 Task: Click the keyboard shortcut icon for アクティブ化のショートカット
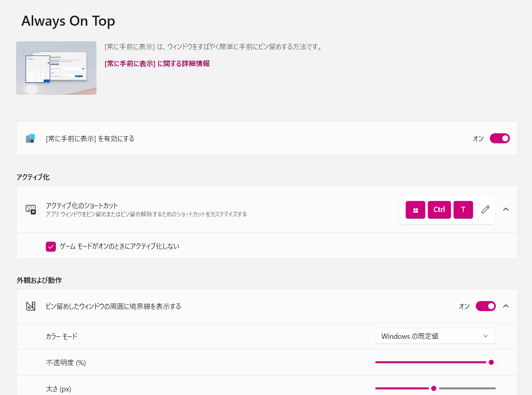[31, 210]
